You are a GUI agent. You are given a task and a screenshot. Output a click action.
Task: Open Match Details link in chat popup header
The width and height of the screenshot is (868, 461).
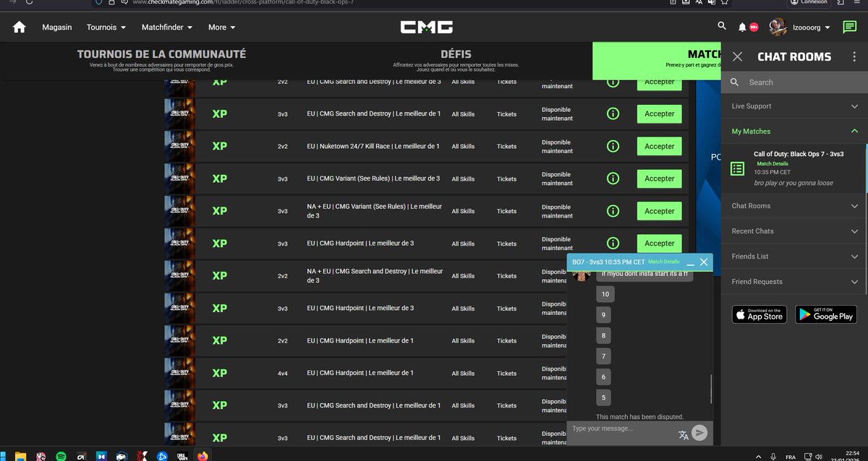point(663,262)
